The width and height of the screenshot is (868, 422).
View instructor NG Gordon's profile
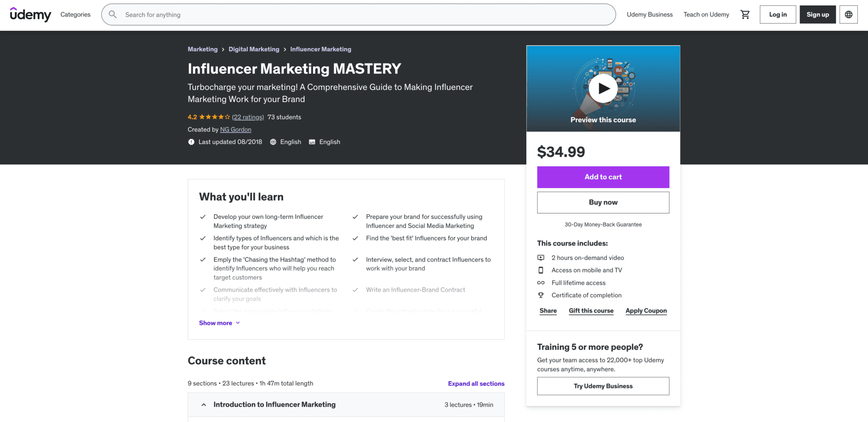point(236,129)
